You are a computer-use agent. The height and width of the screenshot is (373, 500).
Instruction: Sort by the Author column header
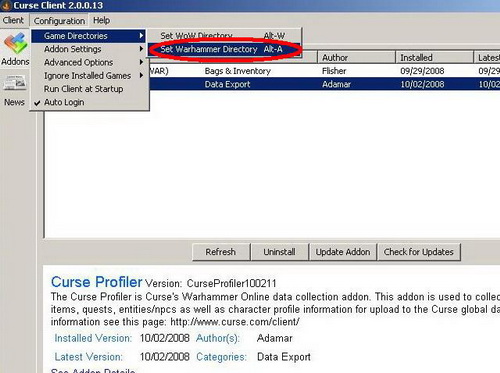(x=356, y=58)
